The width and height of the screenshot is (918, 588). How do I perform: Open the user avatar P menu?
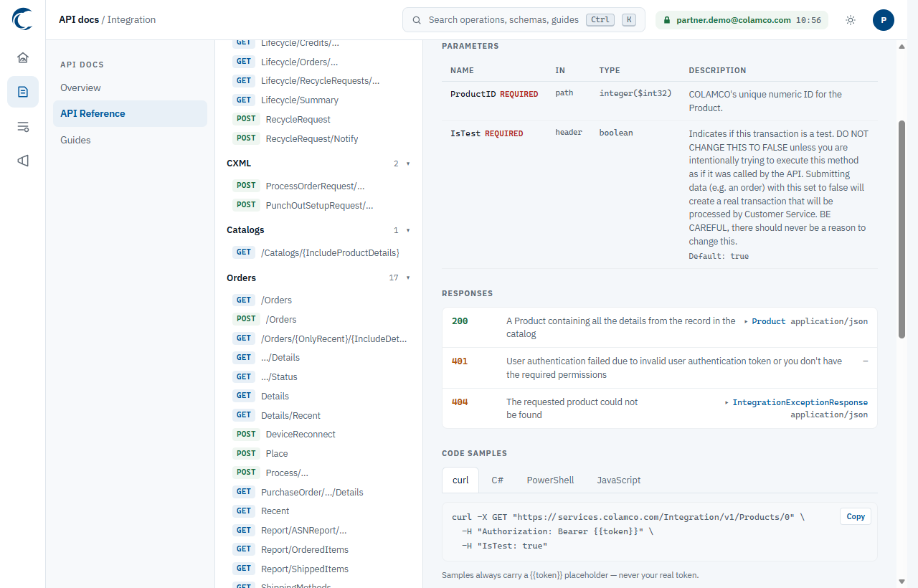pyautogui.click(x=884, y=20)
